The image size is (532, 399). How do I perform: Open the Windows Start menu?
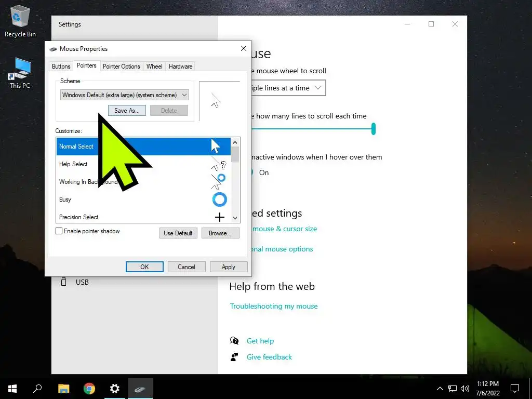[x=12, y=389]
